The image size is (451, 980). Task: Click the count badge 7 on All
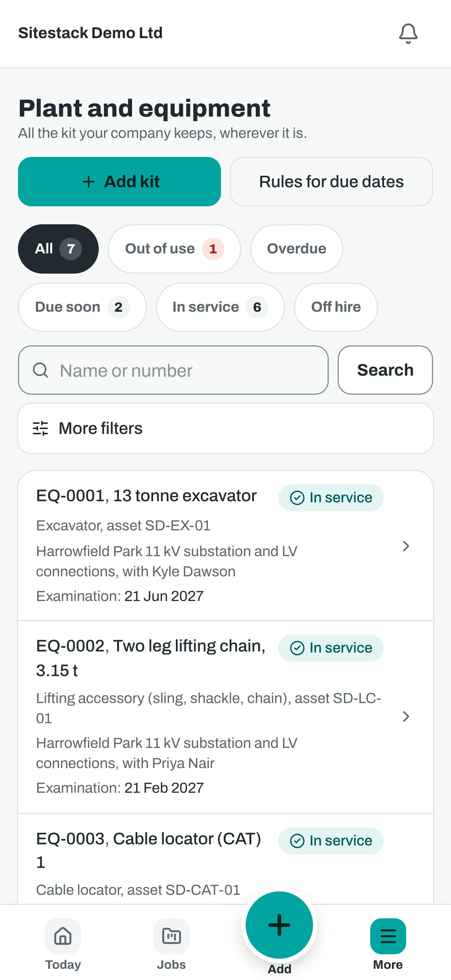pyautogui.click(x=71, y=249)
